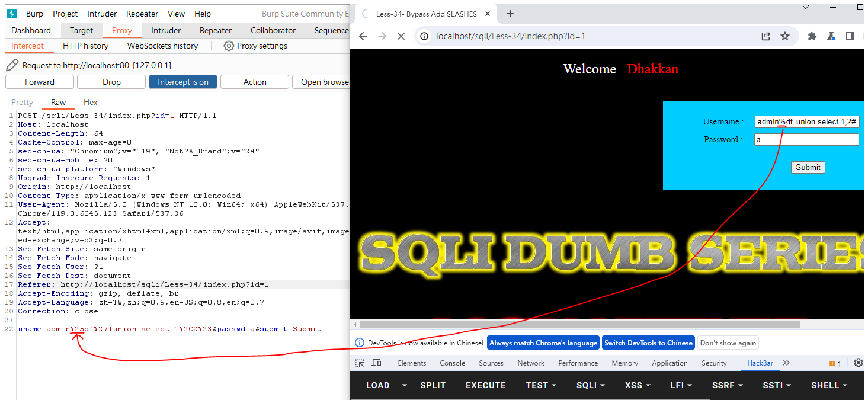Toggle the DevTools device toolbar icon
Image resolution: width=868 pixels, height=400 pixels.
tap(376, 363)
